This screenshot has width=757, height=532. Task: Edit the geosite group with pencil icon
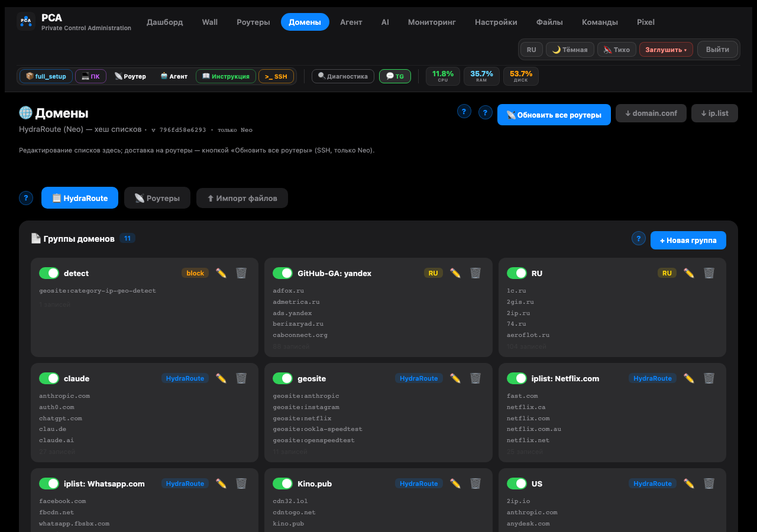pos(455,378)
